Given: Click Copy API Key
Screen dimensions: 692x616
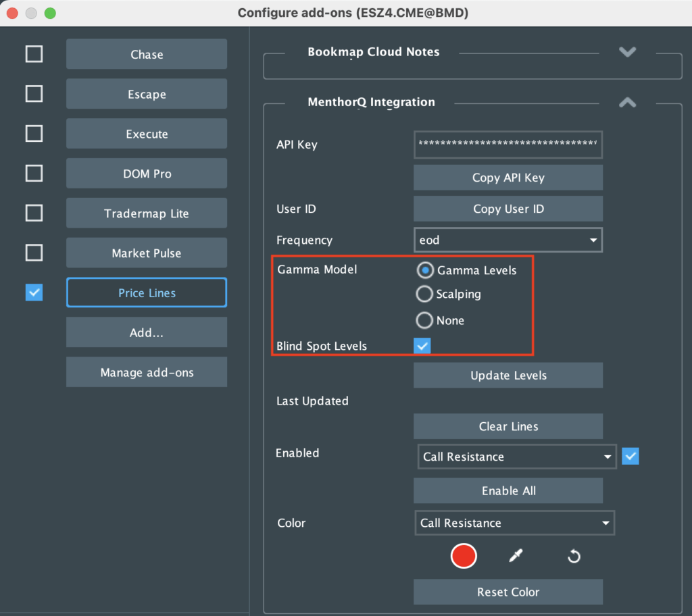Looking at the screenshot, I should click(x=508, y=178).
